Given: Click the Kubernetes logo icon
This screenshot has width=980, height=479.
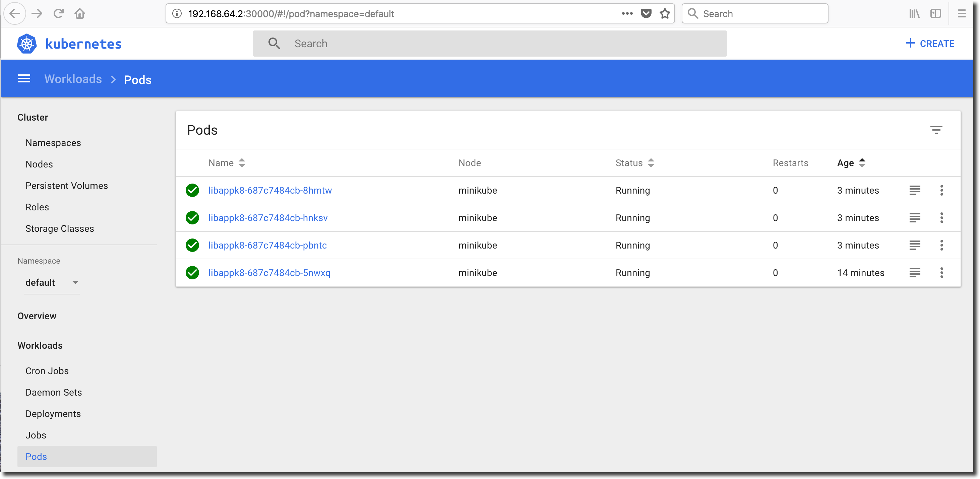Looking at the screenshot, I should click(26, 44).
